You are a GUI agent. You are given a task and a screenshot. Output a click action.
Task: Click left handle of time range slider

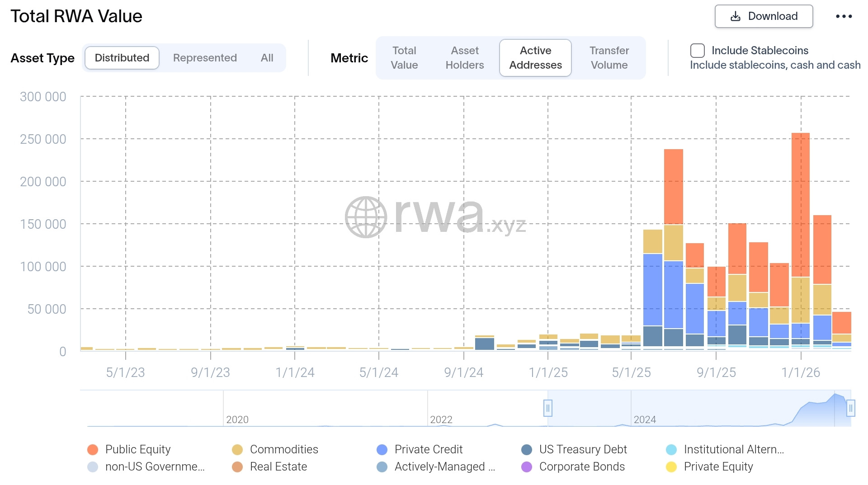[x=547, y=408]
